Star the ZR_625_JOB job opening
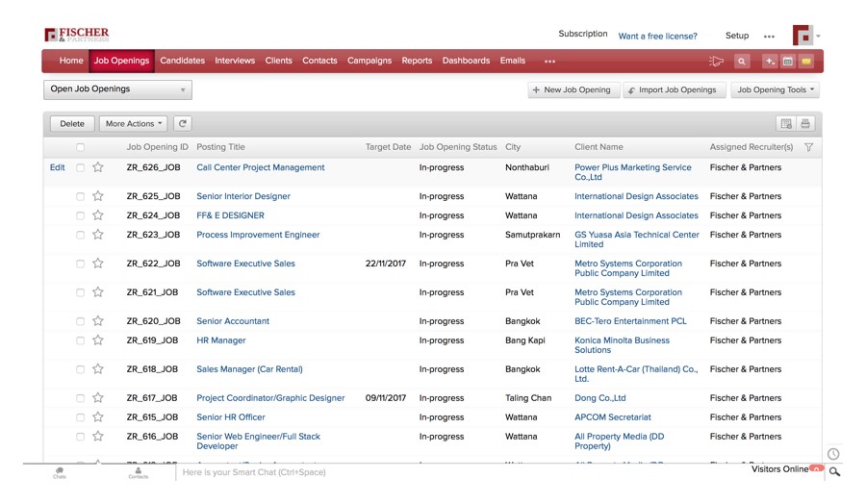The image size is (866, 504). (98, 196)
